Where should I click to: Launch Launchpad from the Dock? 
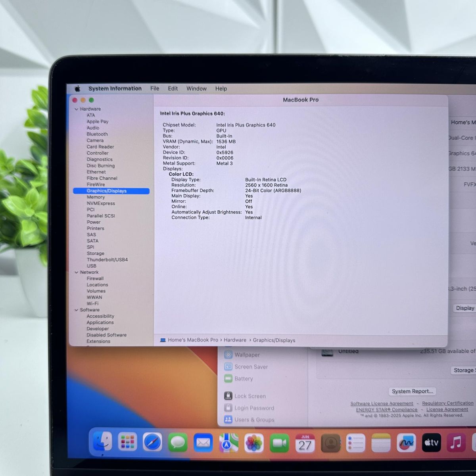tap(127, 442)
